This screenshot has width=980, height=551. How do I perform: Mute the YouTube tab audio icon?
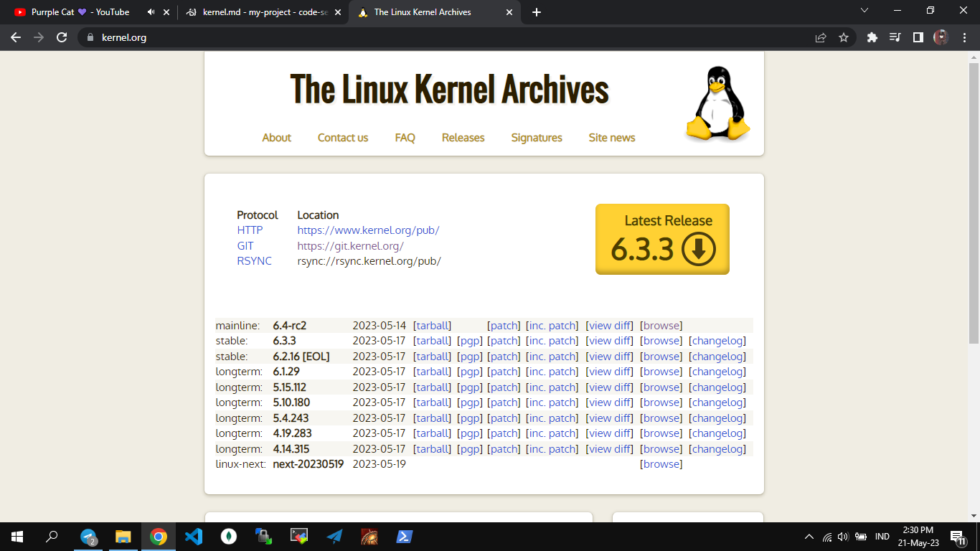151,12
